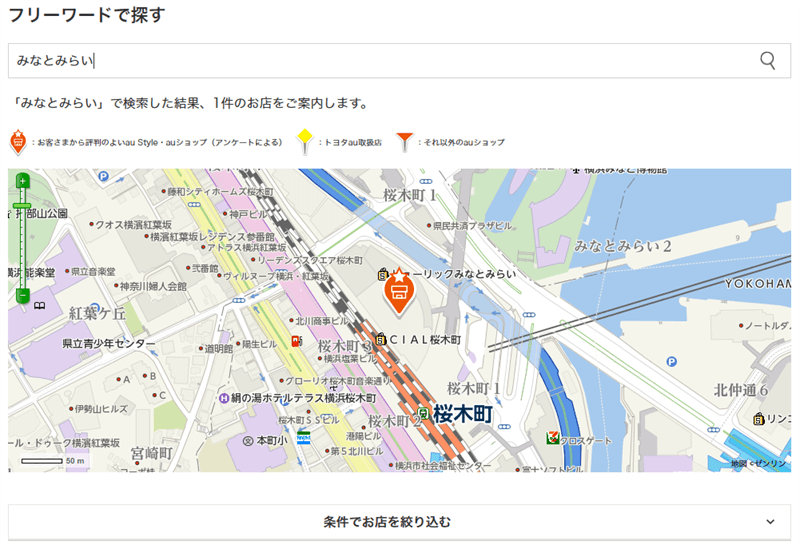Click the クロスゲート map icon
The width and height of the screenshot is (800, 549).
(x=553, y=438)
